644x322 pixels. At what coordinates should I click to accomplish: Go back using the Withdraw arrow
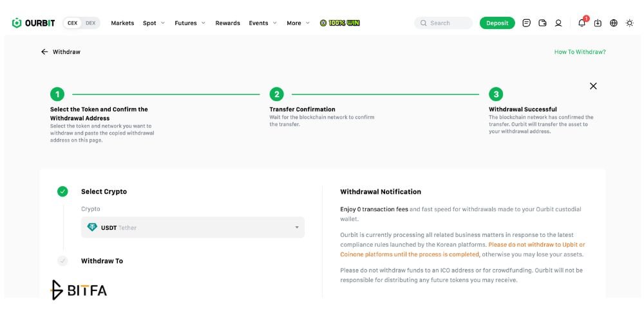(44, 52)
